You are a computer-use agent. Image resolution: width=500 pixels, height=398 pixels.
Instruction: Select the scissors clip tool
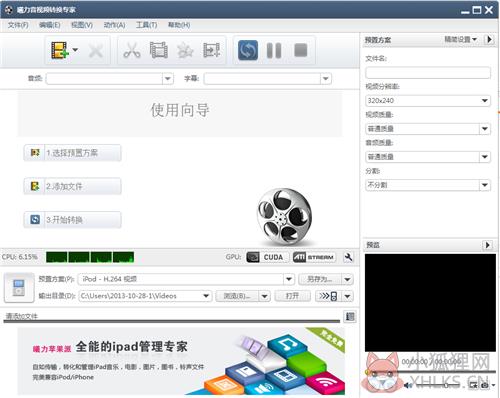coord(132,51)
